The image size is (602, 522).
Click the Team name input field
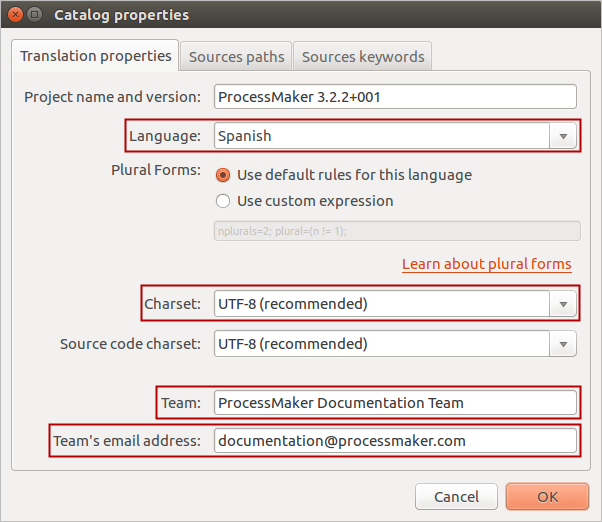coord(395,403)
